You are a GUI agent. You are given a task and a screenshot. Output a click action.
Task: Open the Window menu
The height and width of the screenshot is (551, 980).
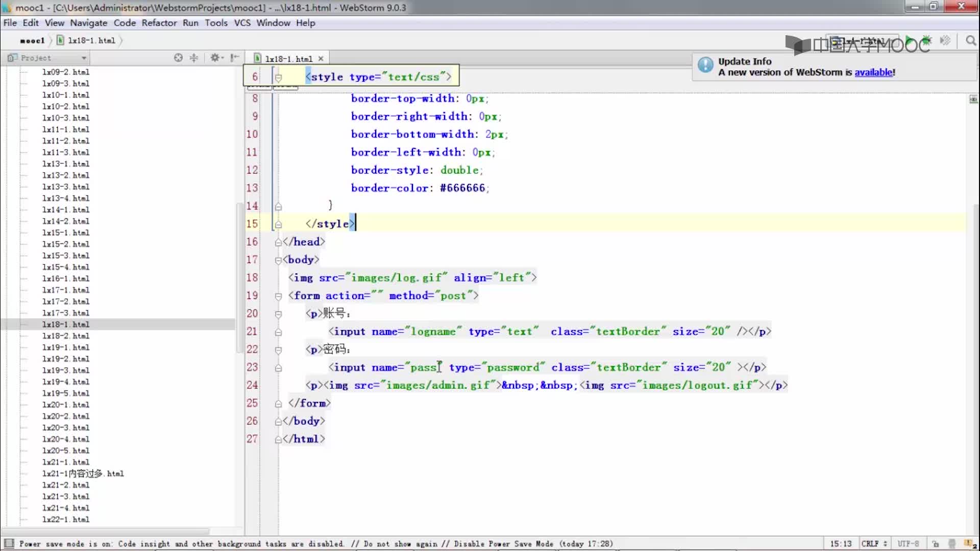pyautogui.click(x=273, y=23)
